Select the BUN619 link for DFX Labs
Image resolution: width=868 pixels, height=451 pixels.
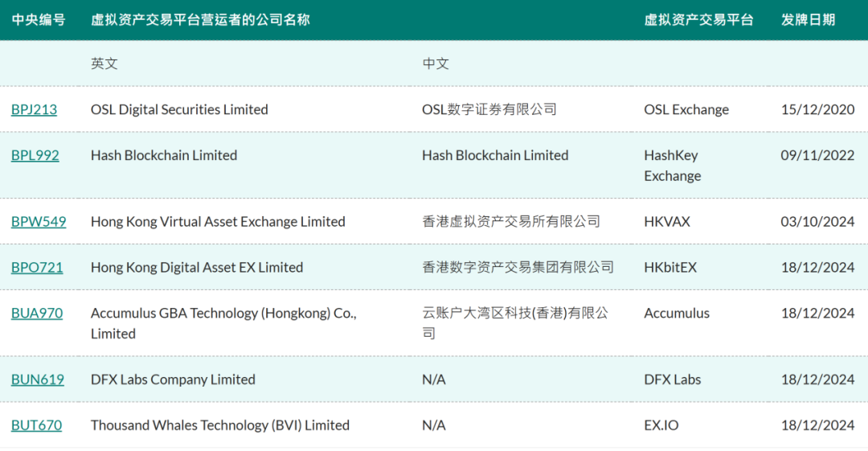pyautogui.click(x=38, y=379)
